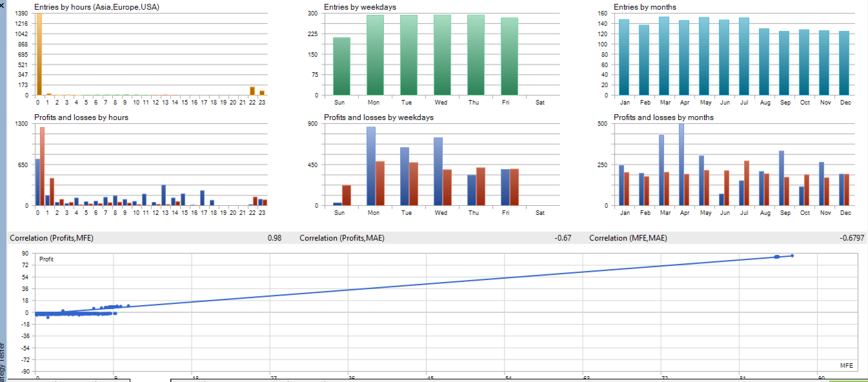Select the hour 22 bar in Entries by hours
This screenshot has height=382, width=868.
pyautogui.click(x=252, y=91)
